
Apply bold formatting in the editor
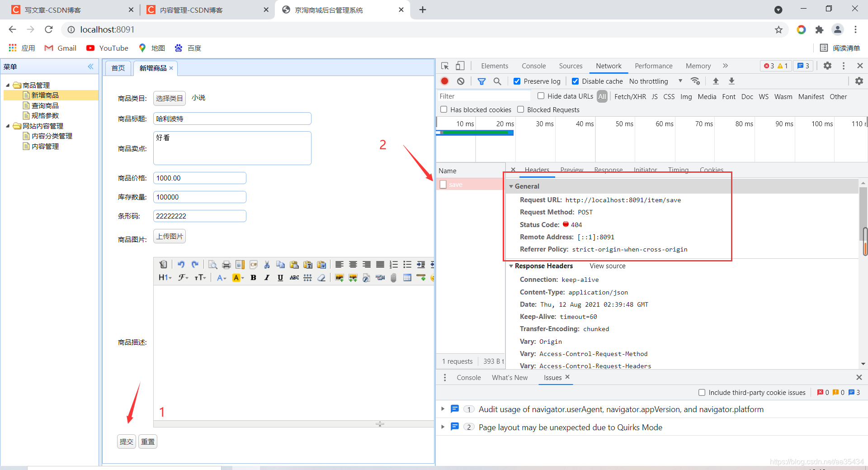253,278
